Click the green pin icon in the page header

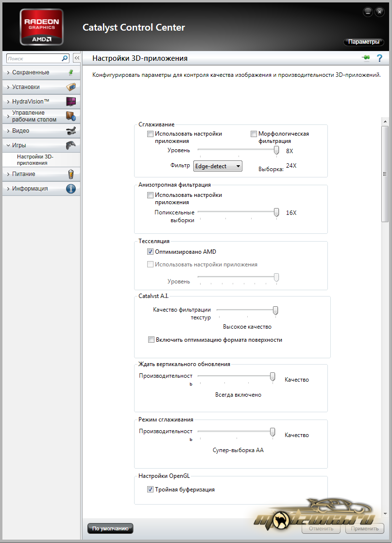[366, 58]
